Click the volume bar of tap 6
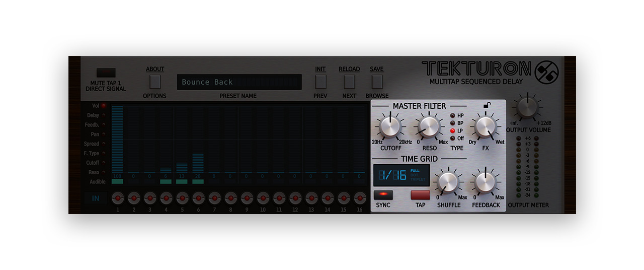Screen dimensions: 644x270 198,163
